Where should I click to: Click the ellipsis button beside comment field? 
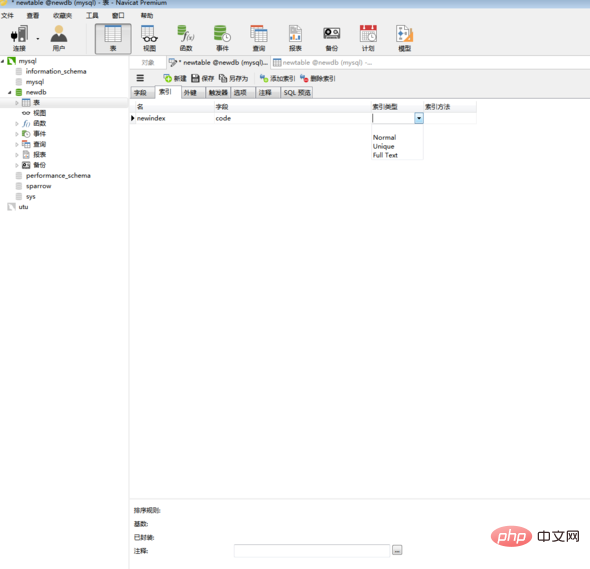tap(397, 550)
